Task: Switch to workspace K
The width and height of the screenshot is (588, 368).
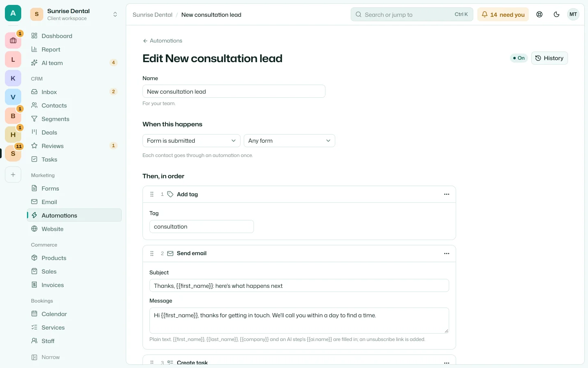Action: click(13, 78)
